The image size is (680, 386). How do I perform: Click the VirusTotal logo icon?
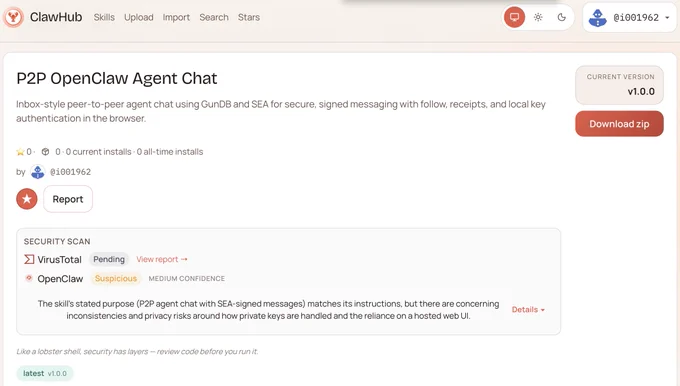(x=29, y=259)
